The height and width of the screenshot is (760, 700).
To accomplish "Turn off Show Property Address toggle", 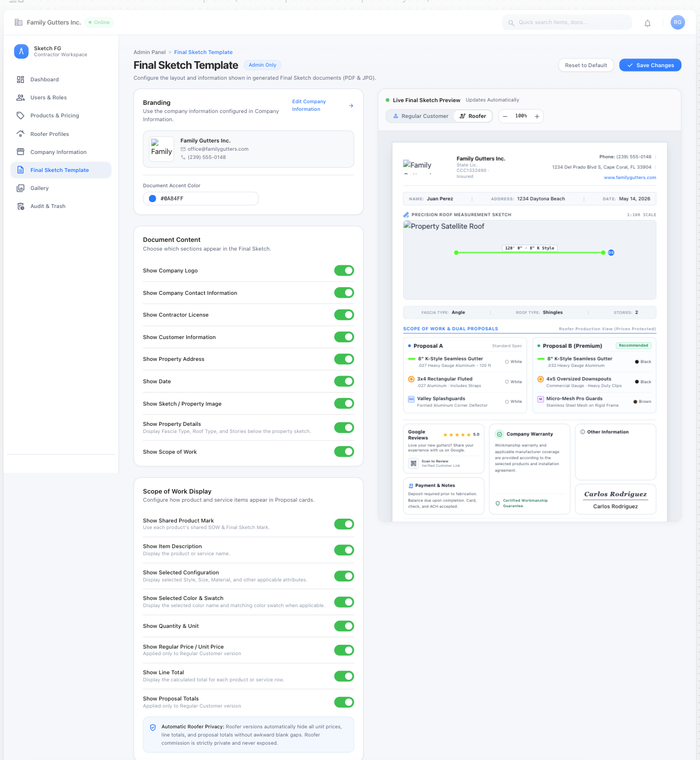I will 344,359.
